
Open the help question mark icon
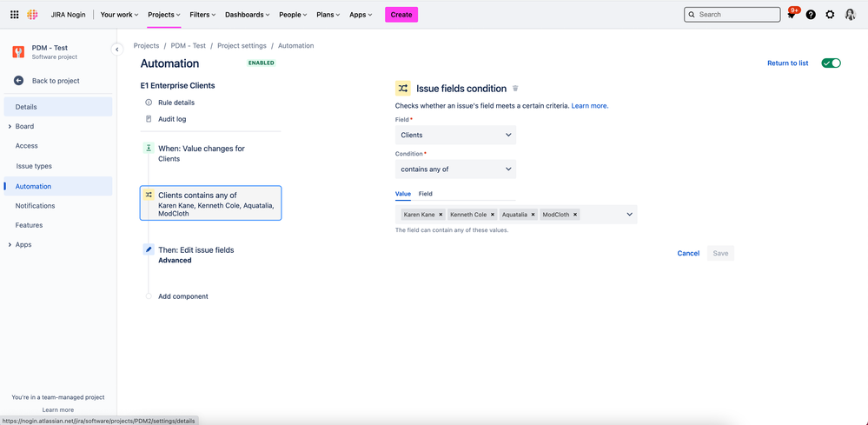(811, 15)
